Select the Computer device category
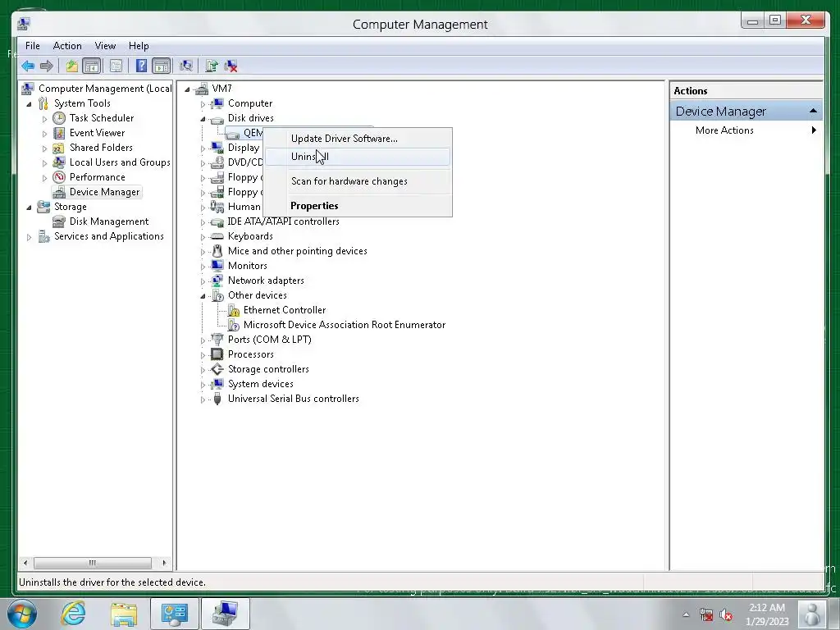Image resolution: width=840 pixels, height=630 pixels. (249, 103)
